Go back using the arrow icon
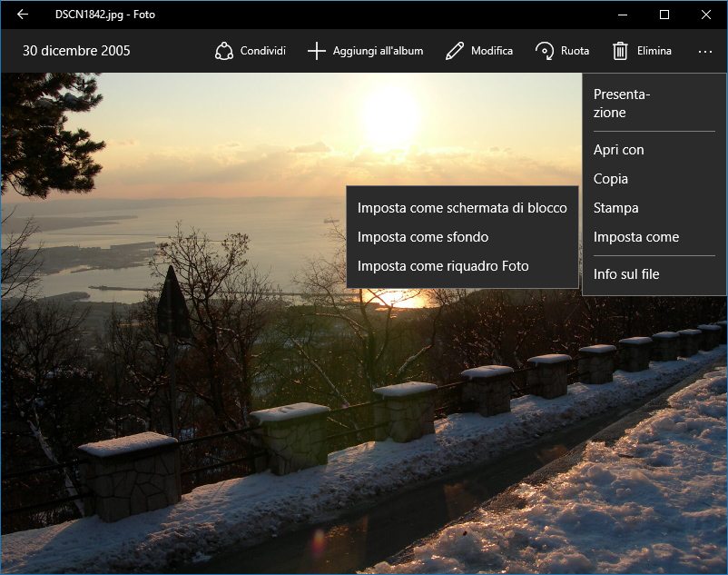Screen dimensions: 728x575 [x=23, y=15]
